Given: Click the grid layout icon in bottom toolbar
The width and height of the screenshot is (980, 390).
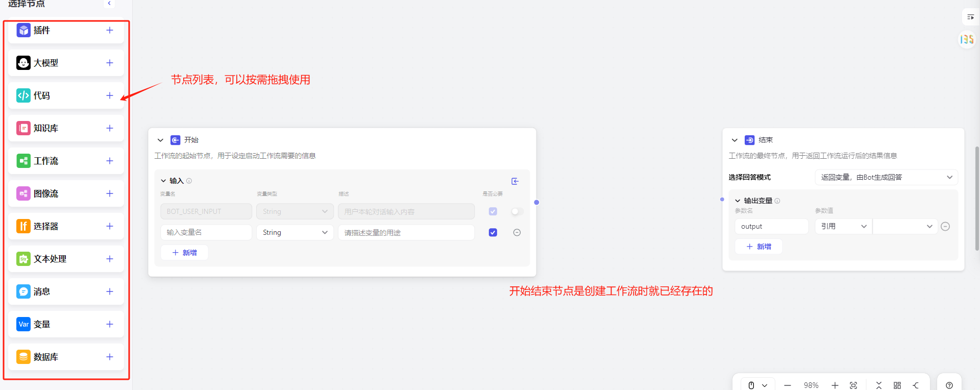Looking at the screenshot, I should (897, 385).
